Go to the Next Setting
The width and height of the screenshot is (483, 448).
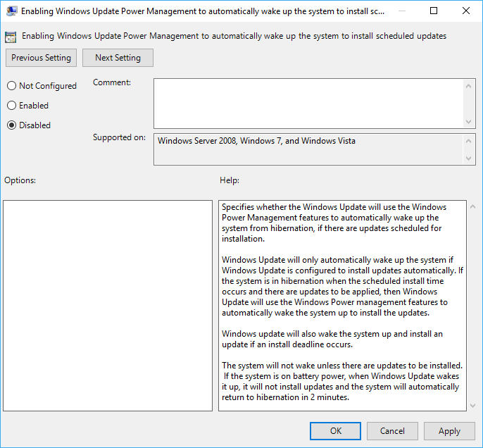[x=118, y=58]
